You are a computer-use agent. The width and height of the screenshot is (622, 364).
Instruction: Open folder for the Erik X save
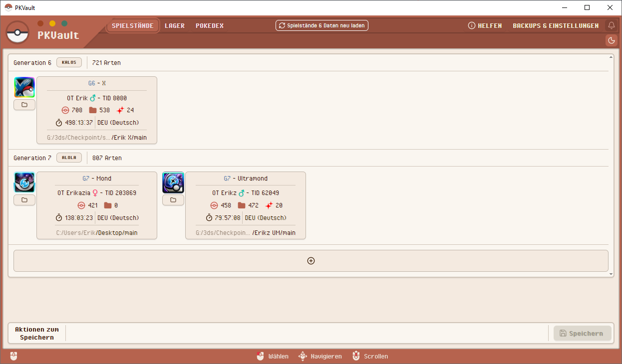click(x=24, y=105)
